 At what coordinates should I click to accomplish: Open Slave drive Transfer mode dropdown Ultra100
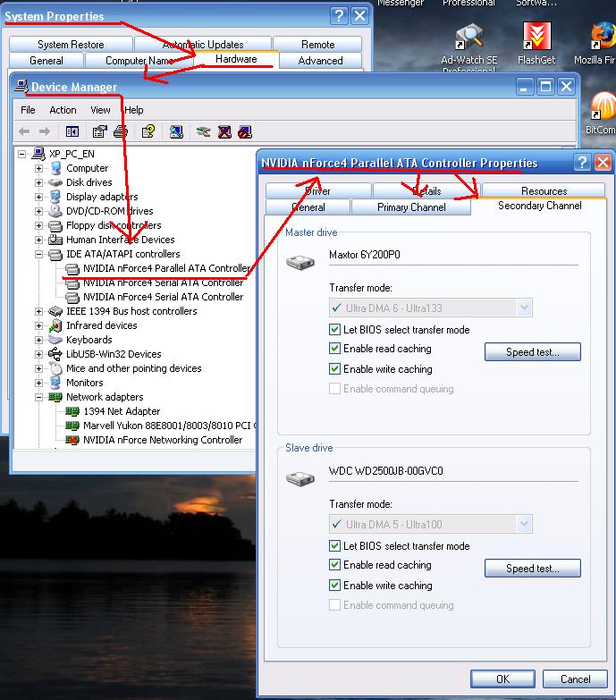click(431, 524)
